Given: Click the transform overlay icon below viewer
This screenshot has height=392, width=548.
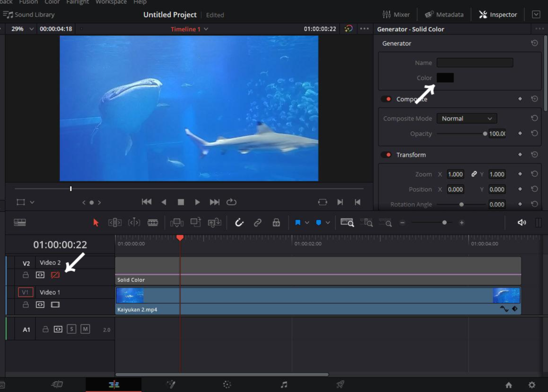Looking at the screenshot, I should click(x=21, y=202).
